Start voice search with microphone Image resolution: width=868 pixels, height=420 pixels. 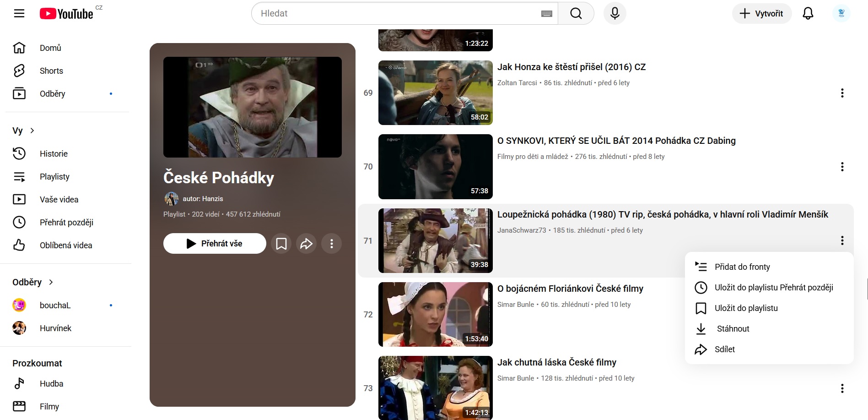tap(615, 13)
